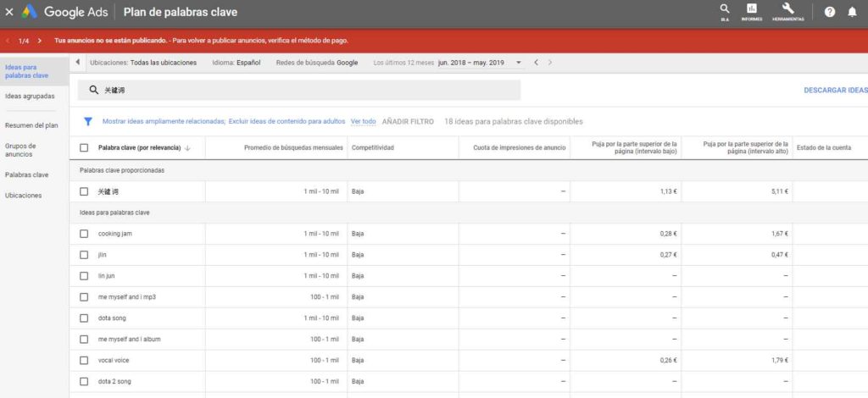Viewport: 868px width, 398px height.
Task: Change Idioma: Español setting
Action: (x=236, y=63)
